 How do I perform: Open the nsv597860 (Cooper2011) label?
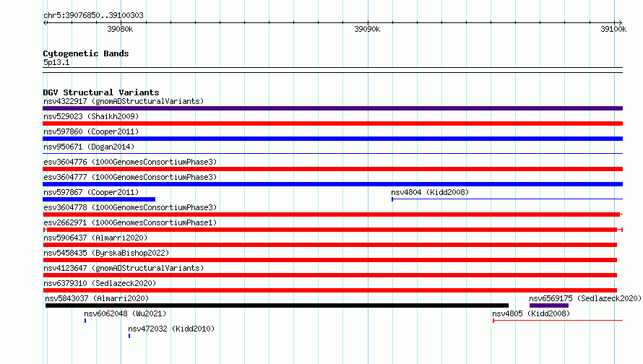click(91, 131)
